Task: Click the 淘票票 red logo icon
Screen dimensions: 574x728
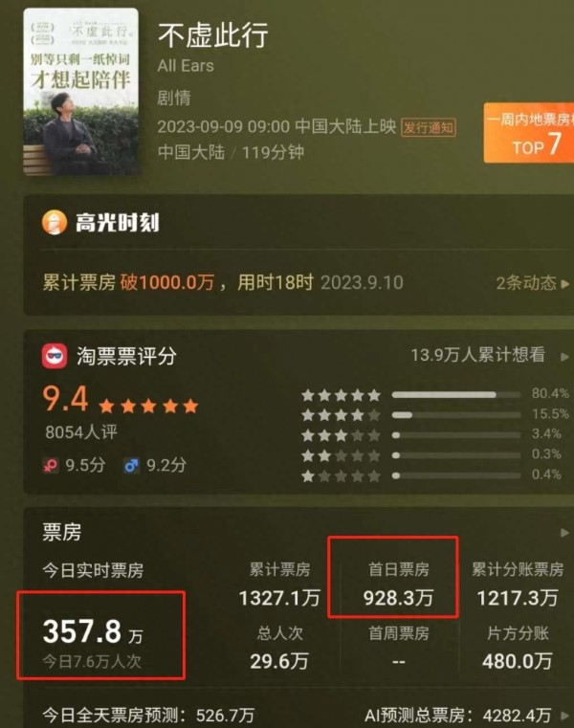Action: click(55, 356)
